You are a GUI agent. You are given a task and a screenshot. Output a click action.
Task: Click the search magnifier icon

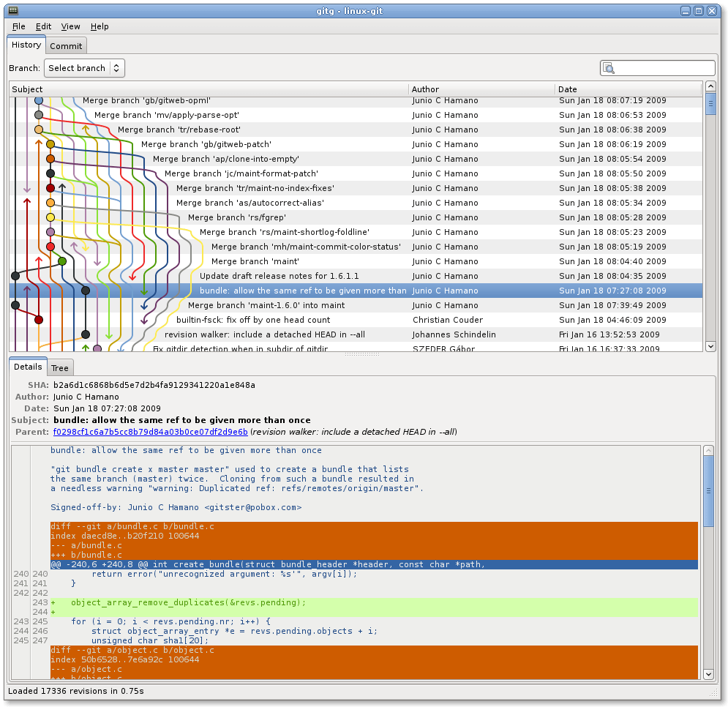tap(608, 68)
